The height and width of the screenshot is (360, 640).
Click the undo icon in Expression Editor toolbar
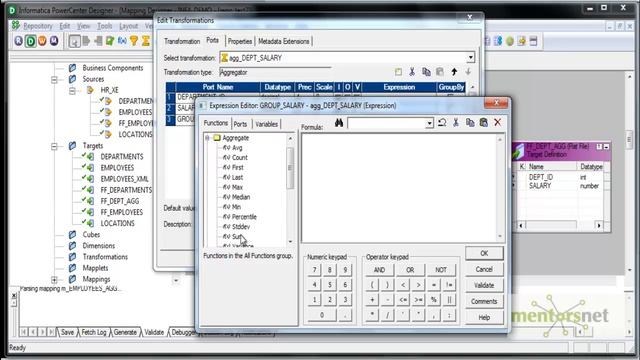click(442, 122)
